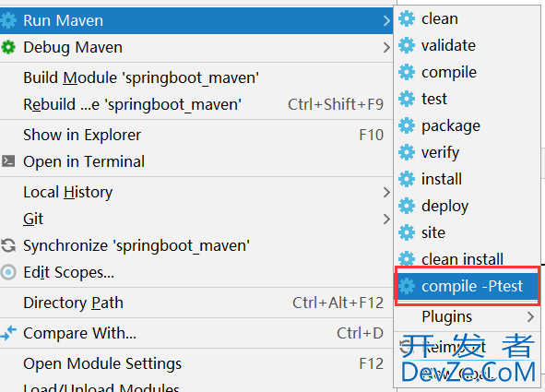The height and width of the screenshot is (392, 545).
Task: Expand the Debug Maven submenu arrow
Action: pyautogui.click(x=386, y=47)
